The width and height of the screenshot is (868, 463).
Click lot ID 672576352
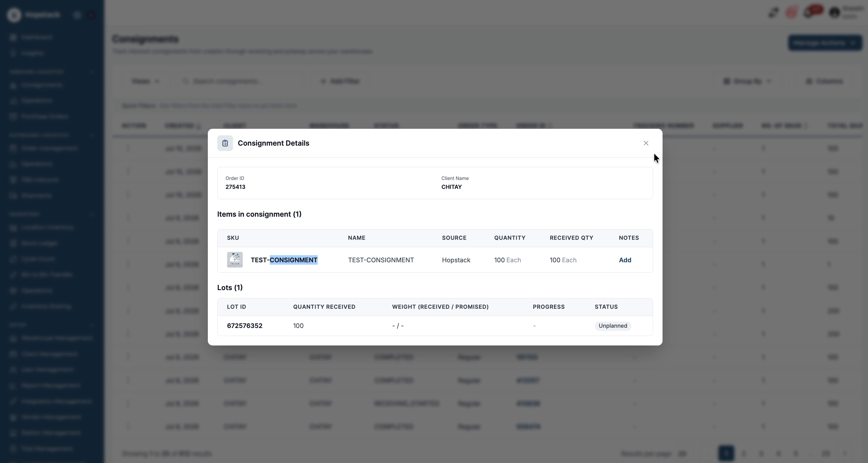click(x=245, y=326)
